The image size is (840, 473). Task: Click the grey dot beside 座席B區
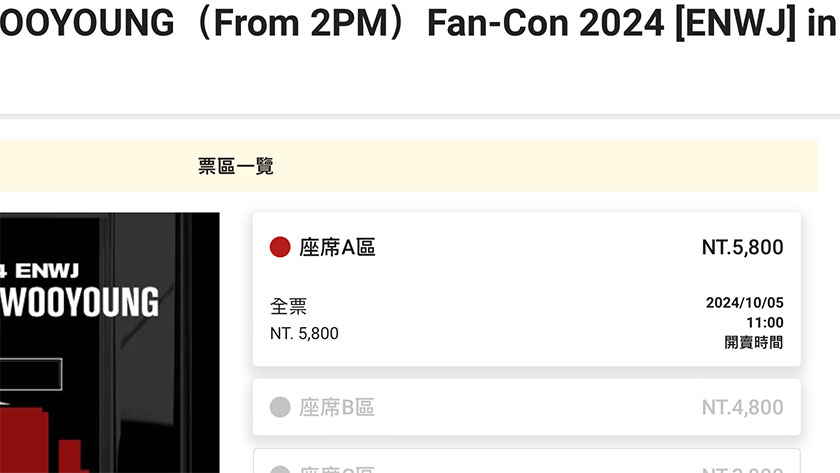[280, 407]
